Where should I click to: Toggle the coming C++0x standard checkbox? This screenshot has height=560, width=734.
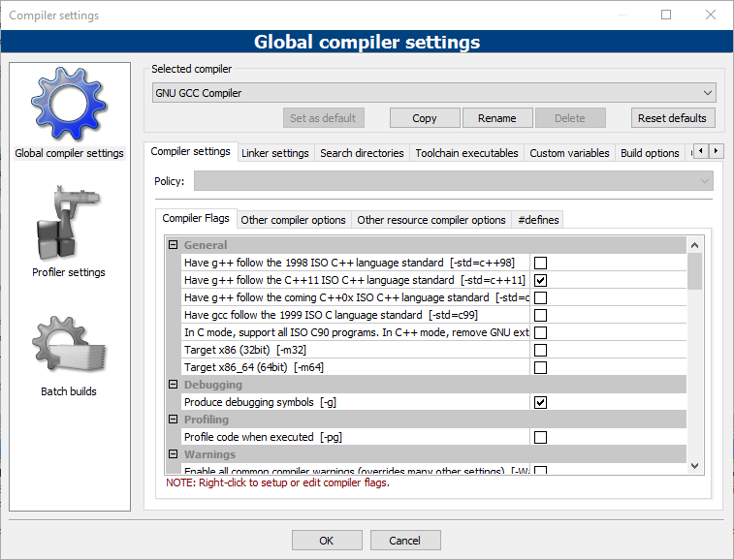pyautogui.click(x=540, y=297)
